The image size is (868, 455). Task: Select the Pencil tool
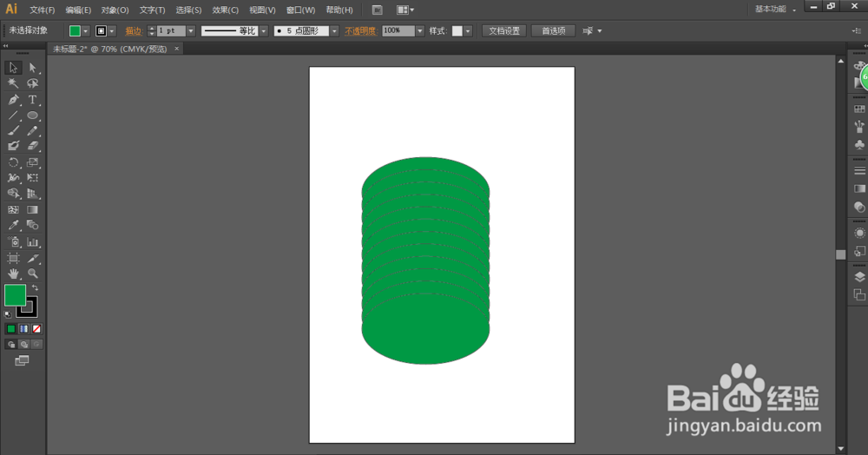33,130
